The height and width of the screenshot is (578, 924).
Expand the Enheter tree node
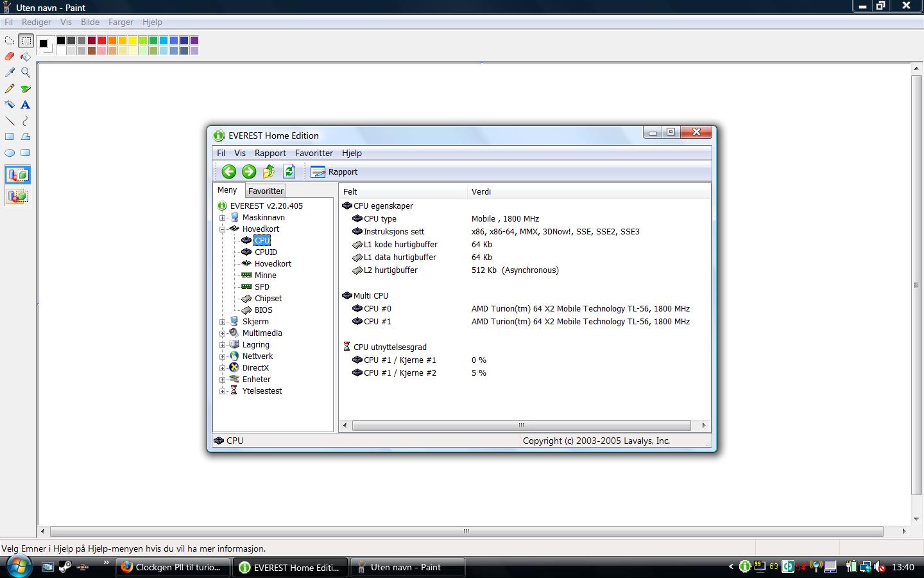[222, 380]
